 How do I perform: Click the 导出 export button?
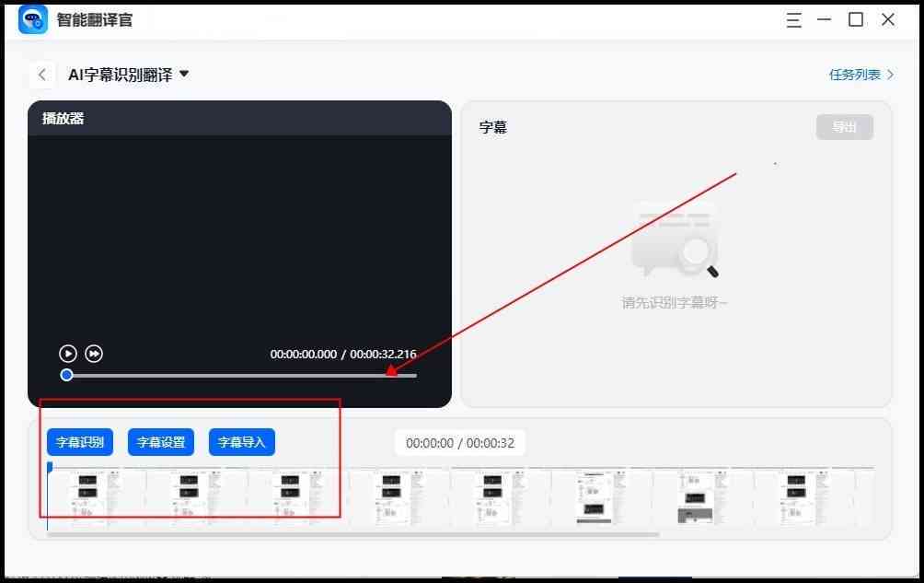coord(845,127)
